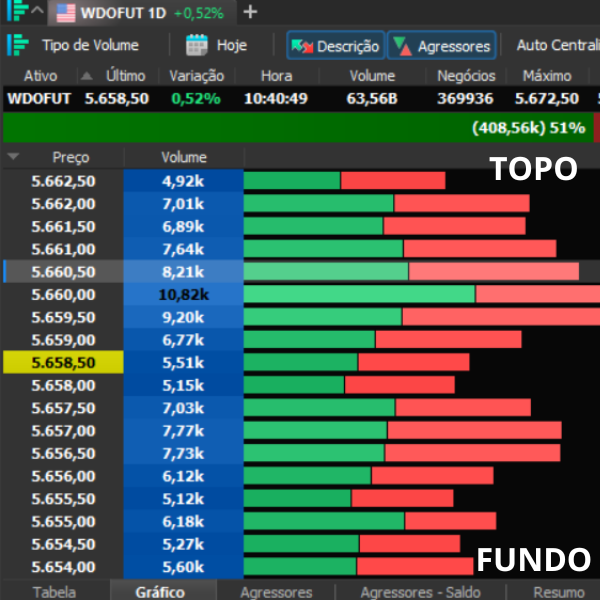Image resolution: width=600 pixels, height=600 pixels.
Task: Click sort arrow next to Ativo column
Action: click(86, 76)
